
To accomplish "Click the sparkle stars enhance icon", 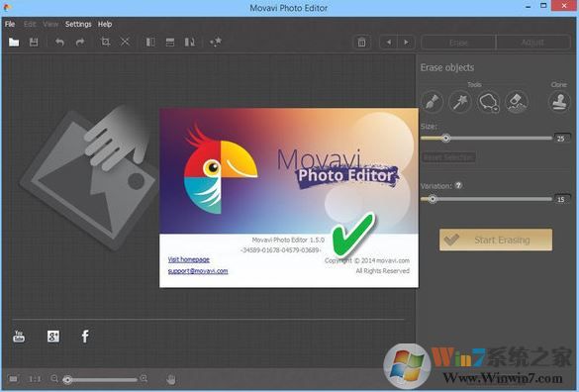I will 216,42.
